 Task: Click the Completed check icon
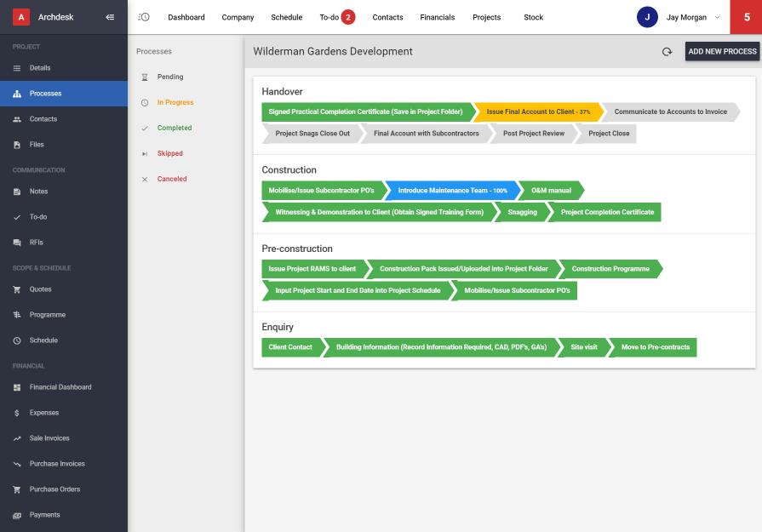click(x=145, y=129)
